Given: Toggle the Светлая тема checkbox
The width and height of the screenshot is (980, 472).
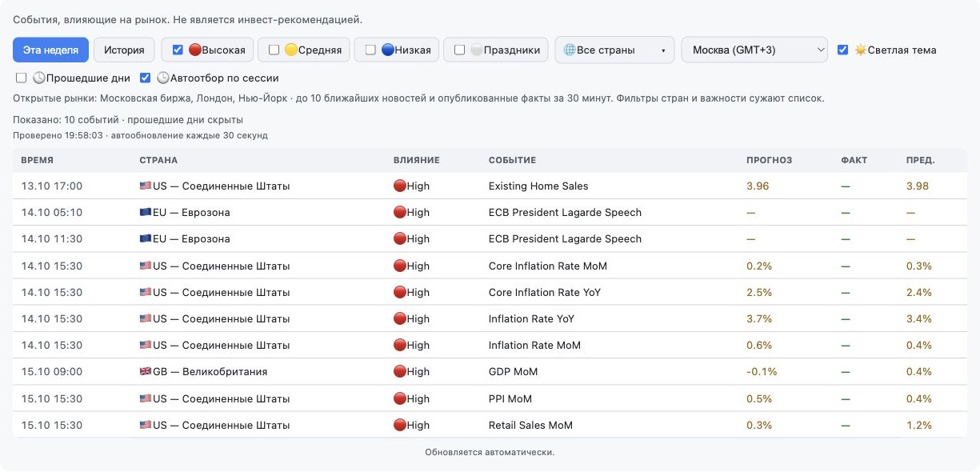Looking at the screenshot, I should 842,50.
